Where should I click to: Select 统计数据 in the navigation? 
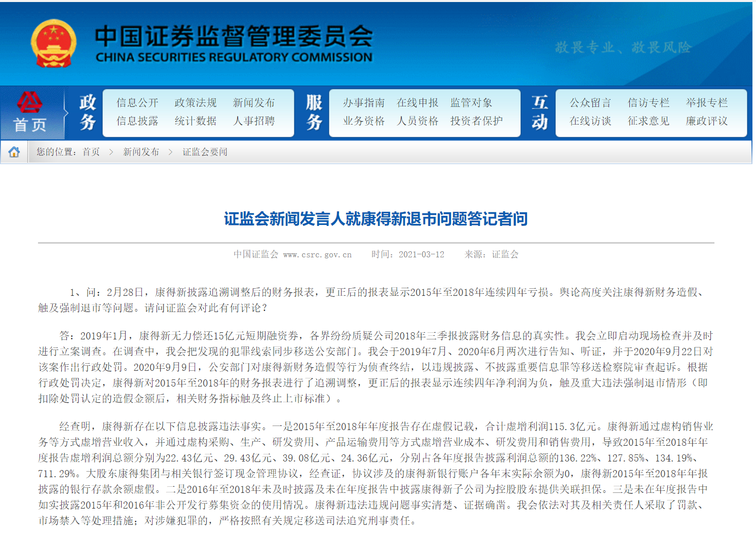point(196,121)
